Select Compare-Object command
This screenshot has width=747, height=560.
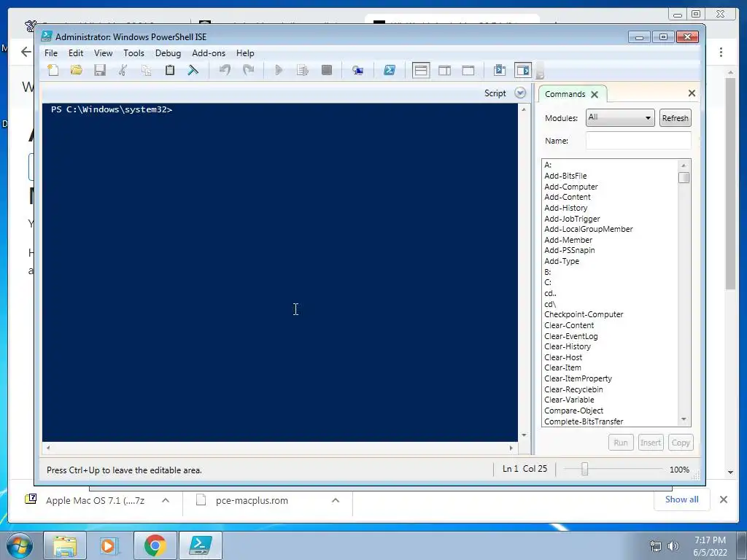(573, 411)
